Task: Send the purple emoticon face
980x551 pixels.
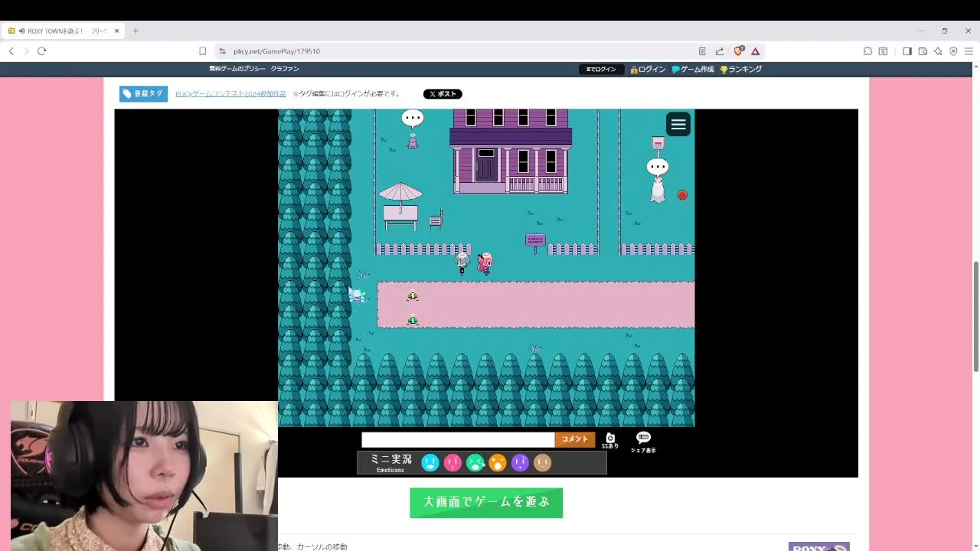Action: pyautogui.click(x=520, y=462)
